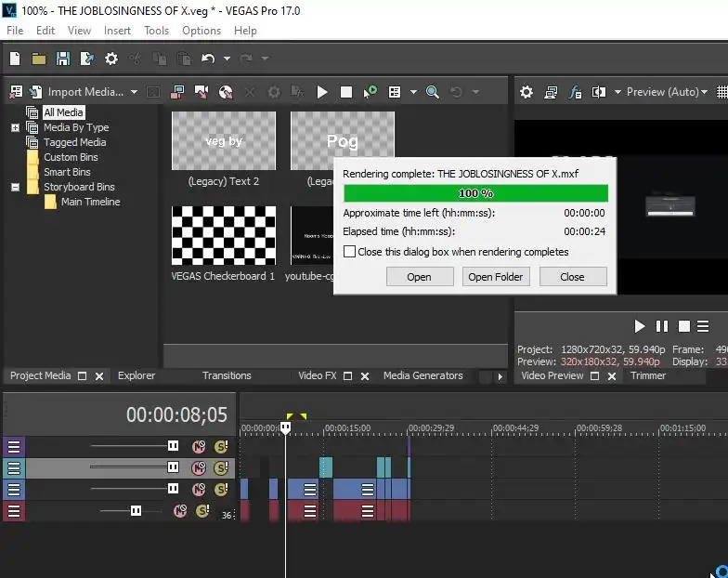
Task: Open the red audio track's header menu
Action: pos(14,511)
